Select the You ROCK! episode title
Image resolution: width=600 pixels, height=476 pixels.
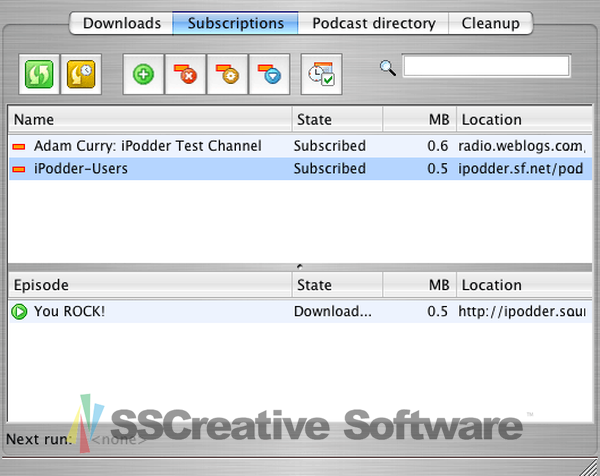pyautogui.click(x=69, y=311)
